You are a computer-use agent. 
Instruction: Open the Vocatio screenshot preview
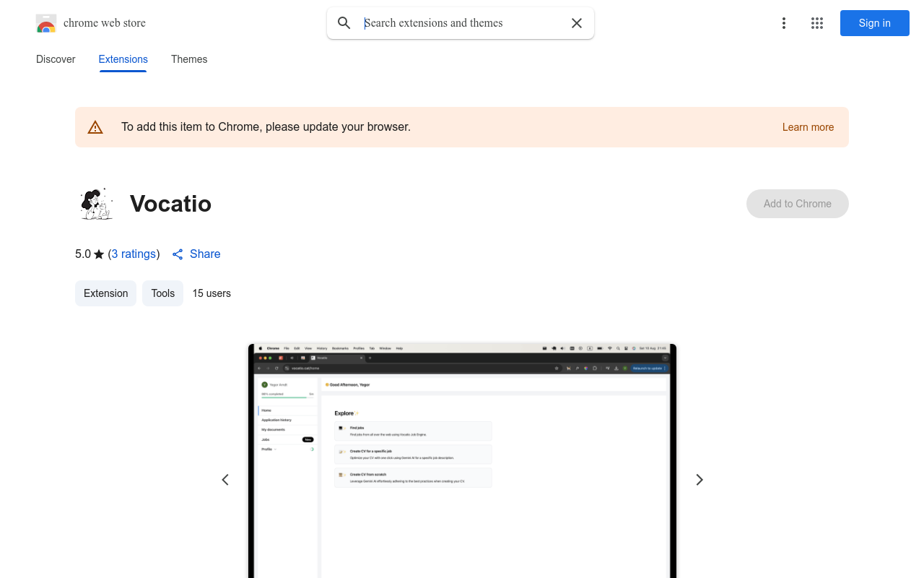tap(462, 461)
